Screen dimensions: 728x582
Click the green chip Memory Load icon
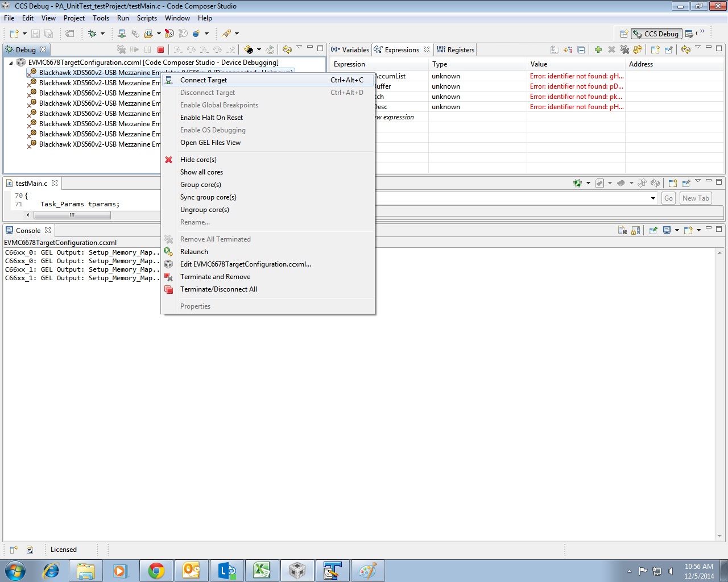coord(578,183)
